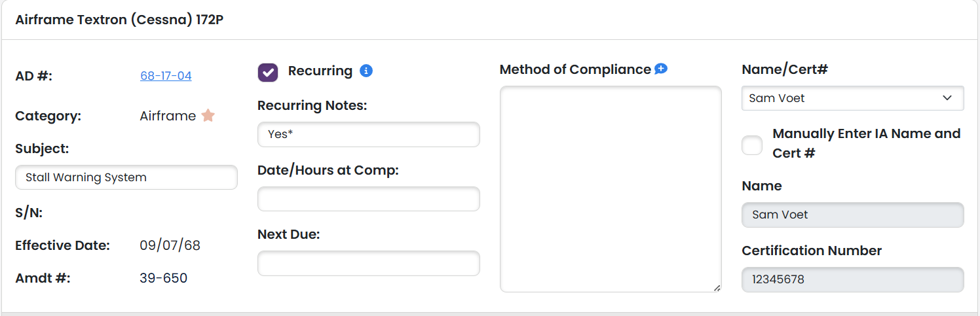Click the Stall Warning System subject field
The image size is (980, 316).
(126, 177)
